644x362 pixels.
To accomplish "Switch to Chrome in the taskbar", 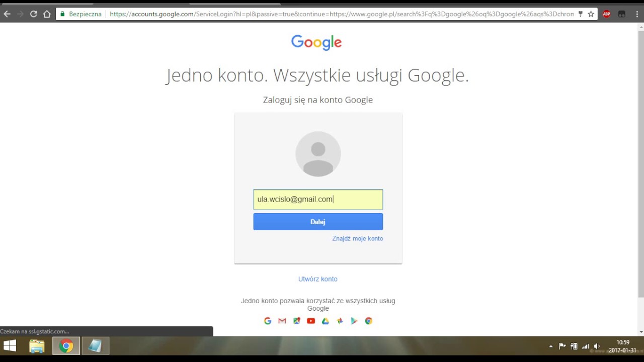I will coord(66,346).
